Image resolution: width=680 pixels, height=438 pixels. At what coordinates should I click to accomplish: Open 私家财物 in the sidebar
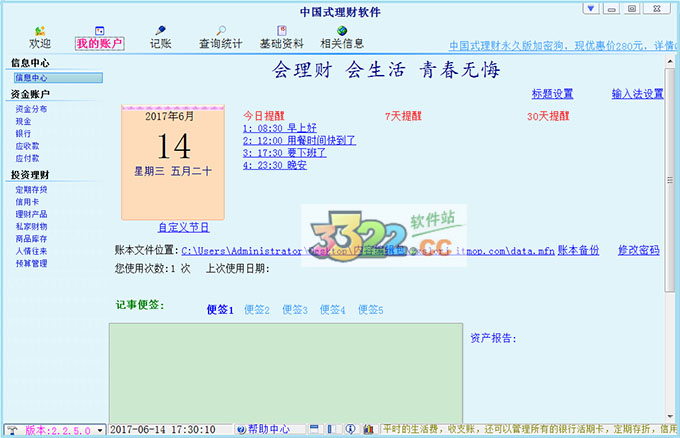coord(31,226)
